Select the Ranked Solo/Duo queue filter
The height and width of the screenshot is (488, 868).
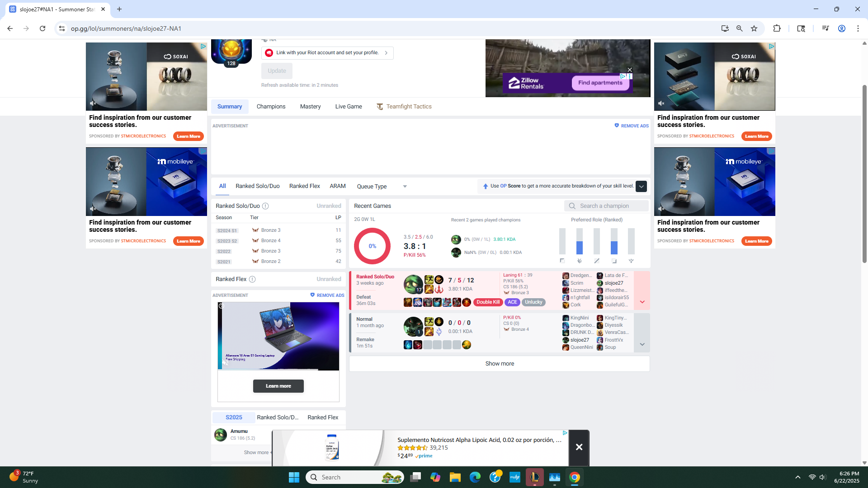[x=257, y=186]
